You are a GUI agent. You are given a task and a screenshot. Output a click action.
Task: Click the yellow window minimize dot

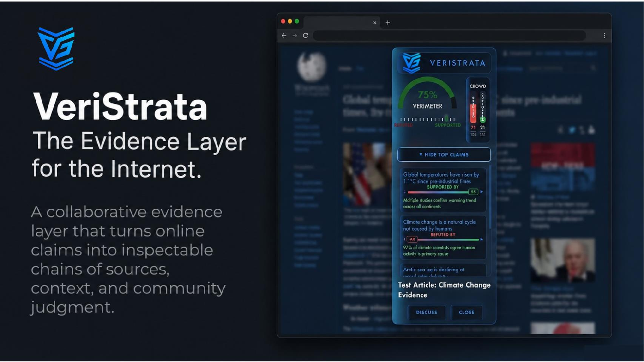click(290, 21)
